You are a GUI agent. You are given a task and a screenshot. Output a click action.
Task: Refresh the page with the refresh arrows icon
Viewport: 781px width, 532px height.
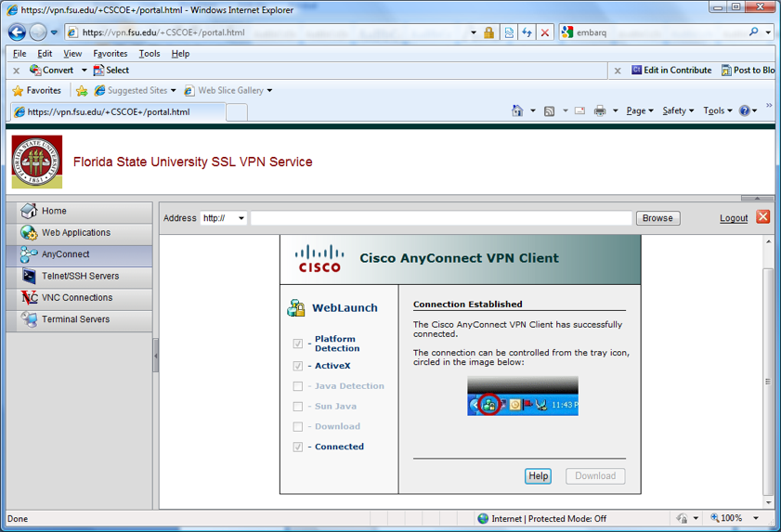point(527,32)
